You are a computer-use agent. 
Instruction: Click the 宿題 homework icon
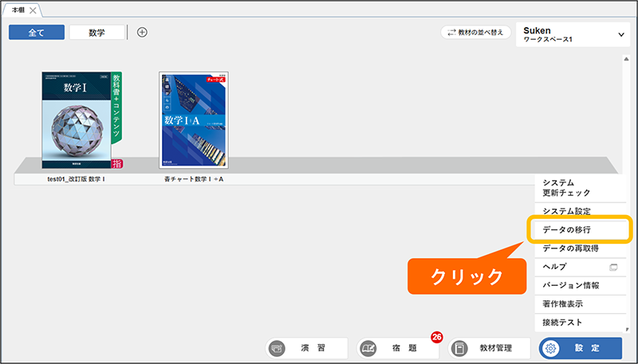pos(368,349)
